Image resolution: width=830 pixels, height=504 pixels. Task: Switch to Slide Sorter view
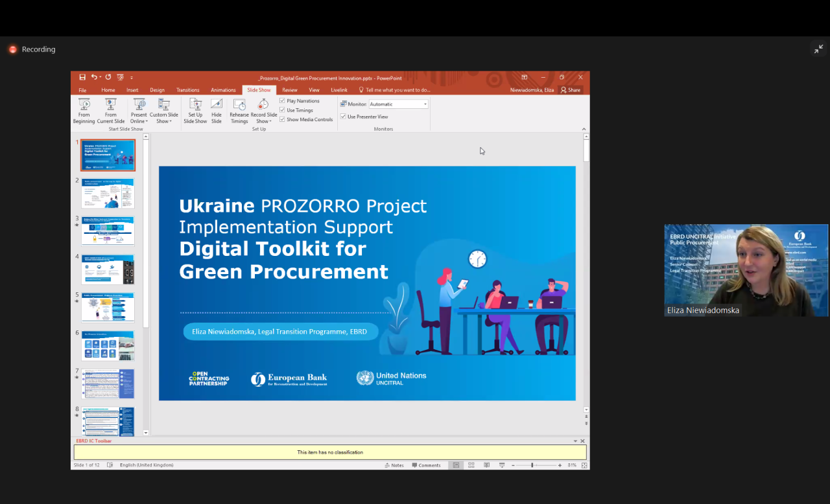(471, 465)
